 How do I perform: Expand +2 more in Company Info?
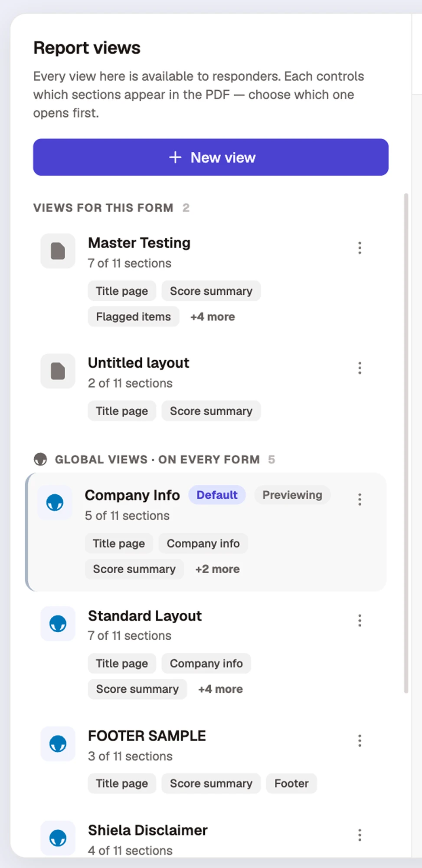(x=217, y=569)
